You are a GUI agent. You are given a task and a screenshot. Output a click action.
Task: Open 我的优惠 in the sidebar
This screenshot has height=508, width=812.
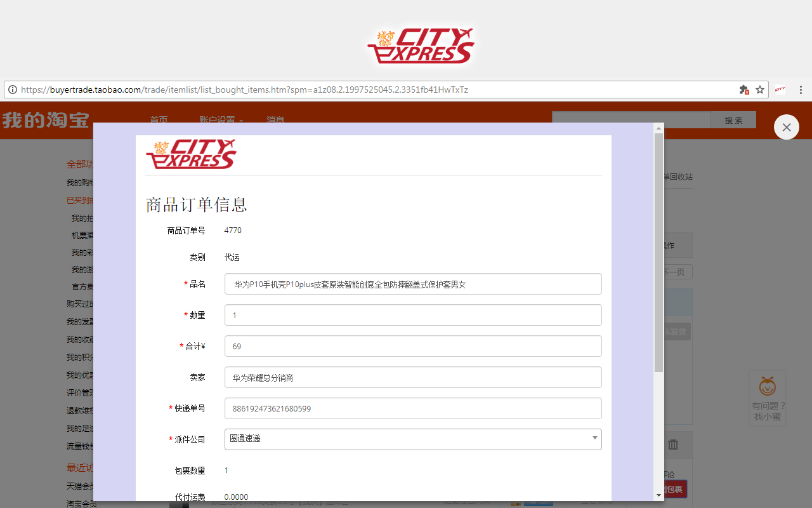click(80, 375)
